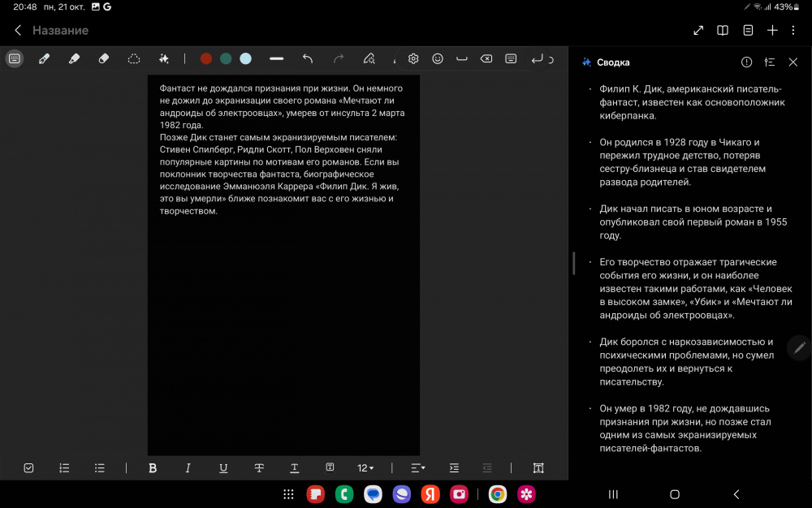Open the AI assist sparkle tool
Screen dimensions: 812x508
tap(163, 58)
